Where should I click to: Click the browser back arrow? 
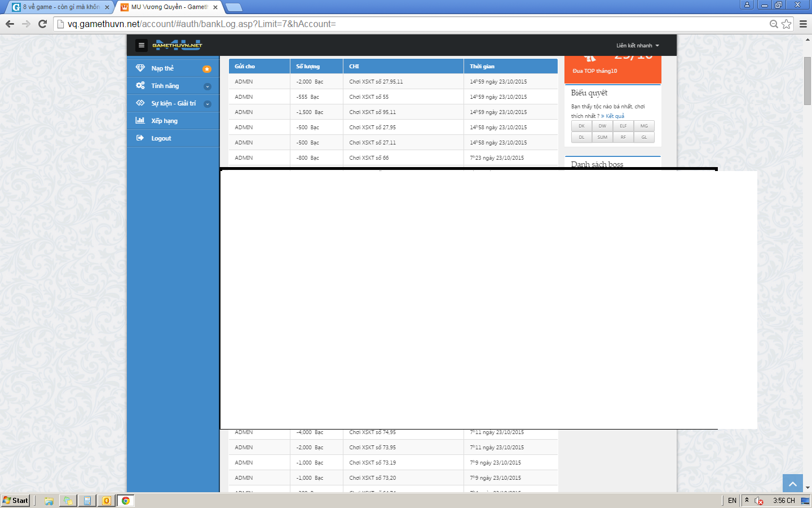(10, 24)
